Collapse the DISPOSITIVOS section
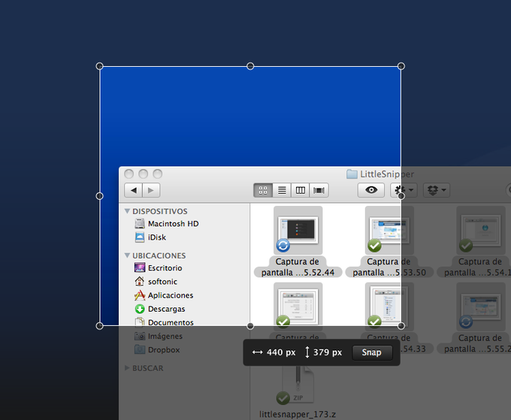Viewport: 511px width, 420px height. (x=128, y=211)
